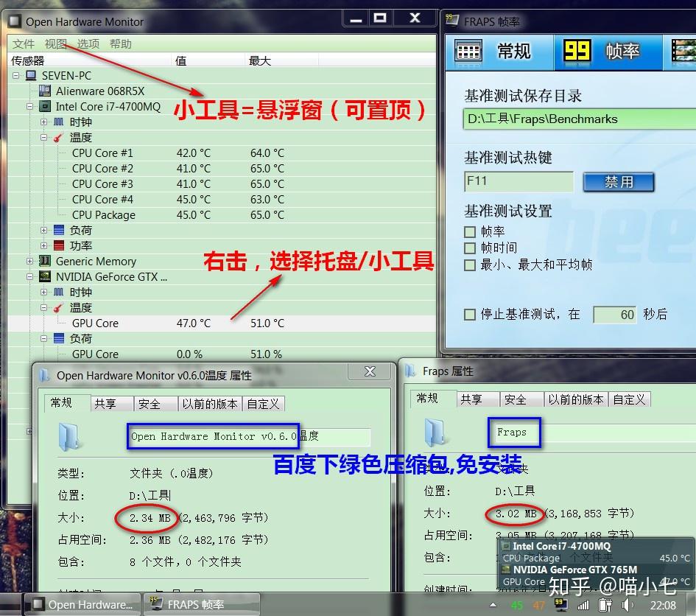
Task: Switch to Open Hardware taskbar button
Action: coord(82,604)
